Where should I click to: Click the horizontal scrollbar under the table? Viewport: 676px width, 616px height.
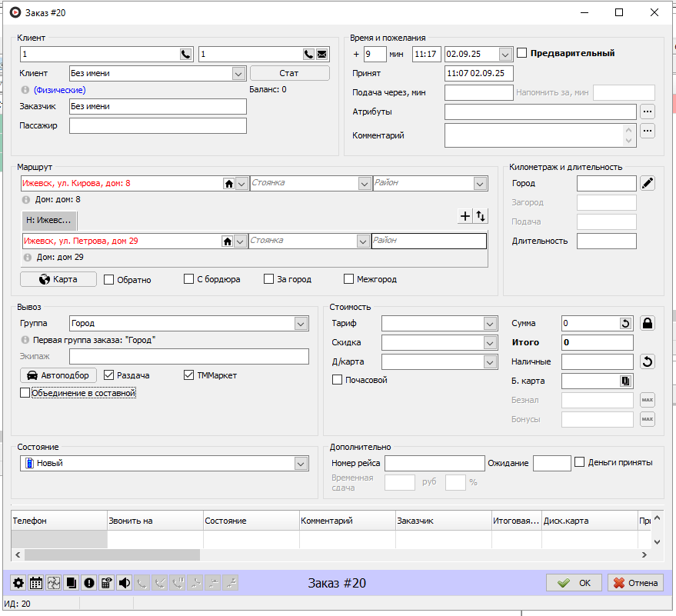112,554
